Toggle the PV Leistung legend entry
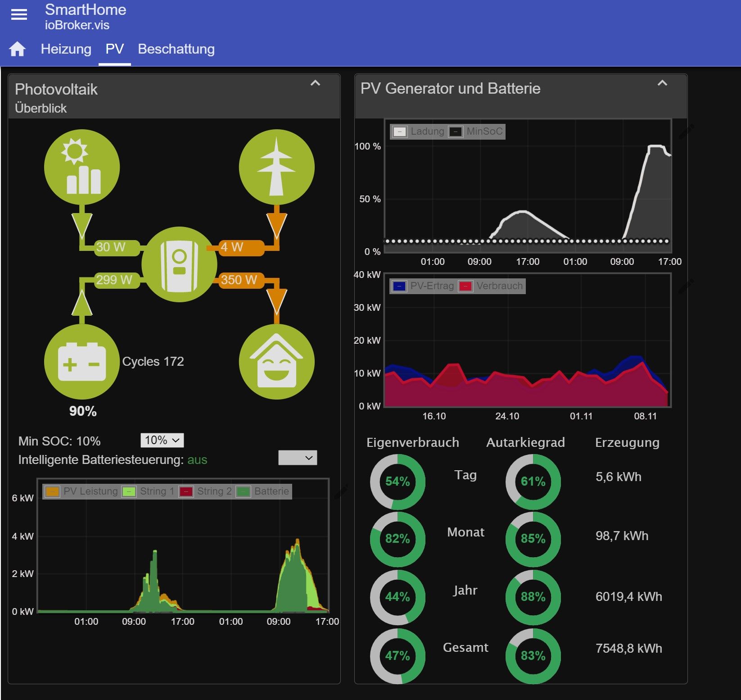 (82, 491)
